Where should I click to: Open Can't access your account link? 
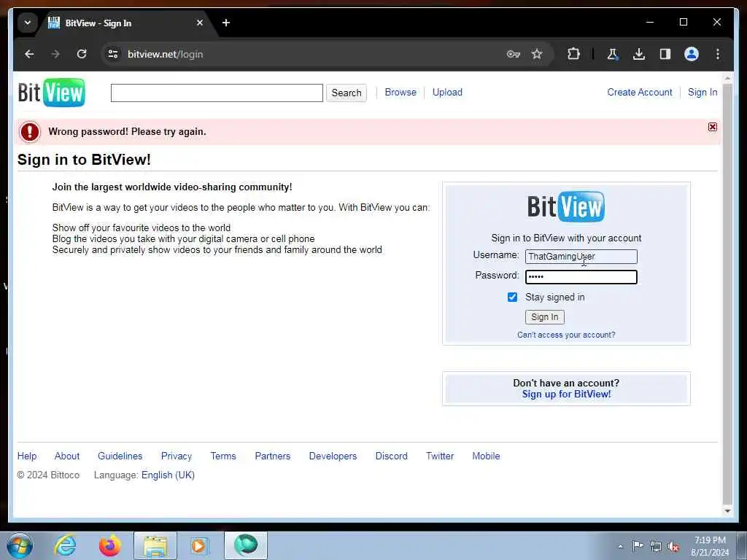coord(566,335)
